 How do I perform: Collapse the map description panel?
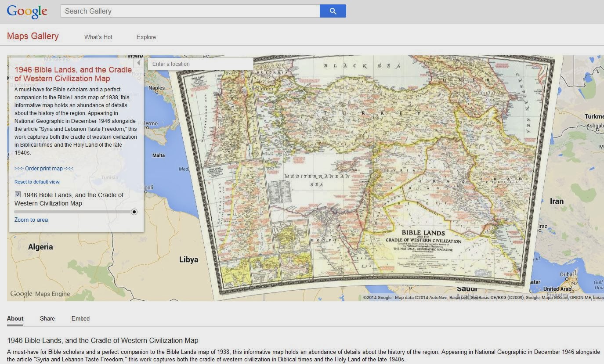[139, 62]
